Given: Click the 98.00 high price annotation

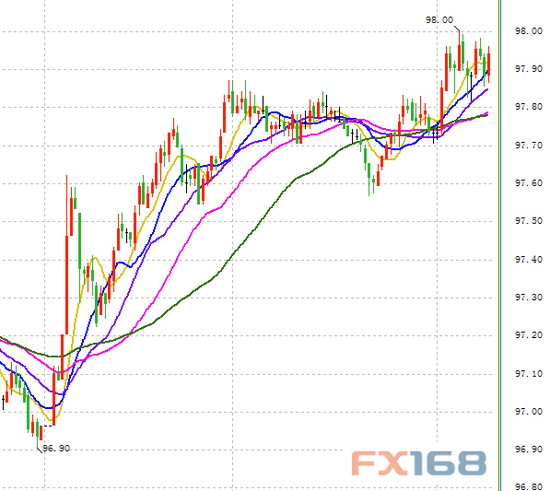Looking at the screenshot, I should pyautogui.click(x=439, y=20).
